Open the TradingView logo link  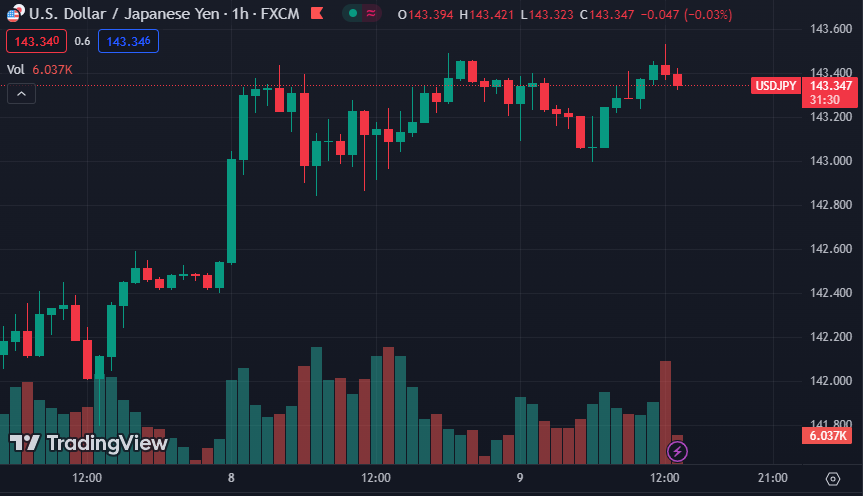click(x=89, y=443)
